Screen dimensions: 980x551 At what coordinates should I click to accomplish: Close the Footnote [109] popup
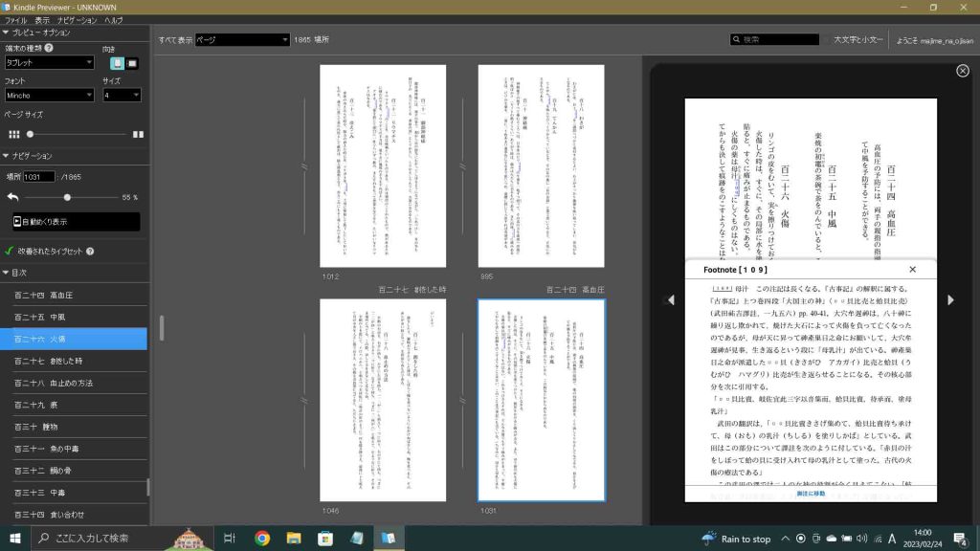pyautogui.click(x=912, y=269)
